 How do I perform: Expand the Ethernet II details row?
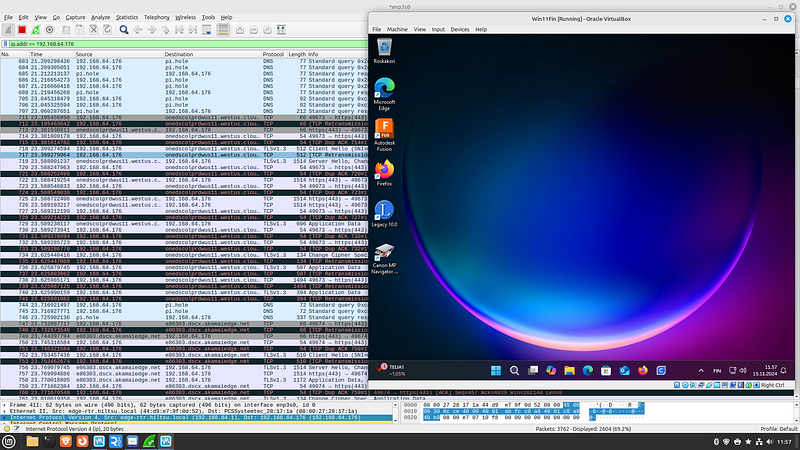point(5,411)
